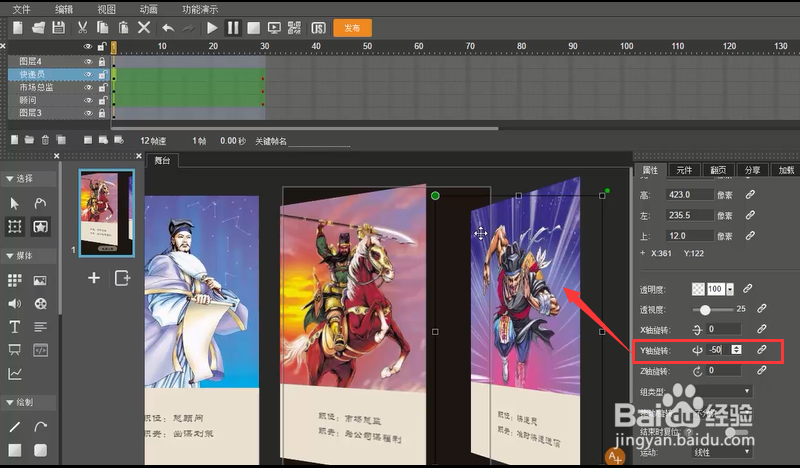Viewport: 800px width, 468px height.
Task: Open the 透明度 value dropdown
Action: coord(730,289)
